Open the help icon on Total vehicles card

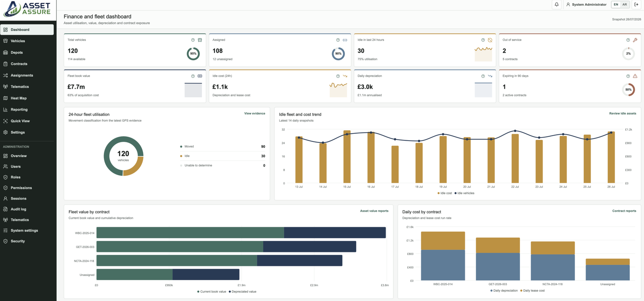(x=193, y=40)
